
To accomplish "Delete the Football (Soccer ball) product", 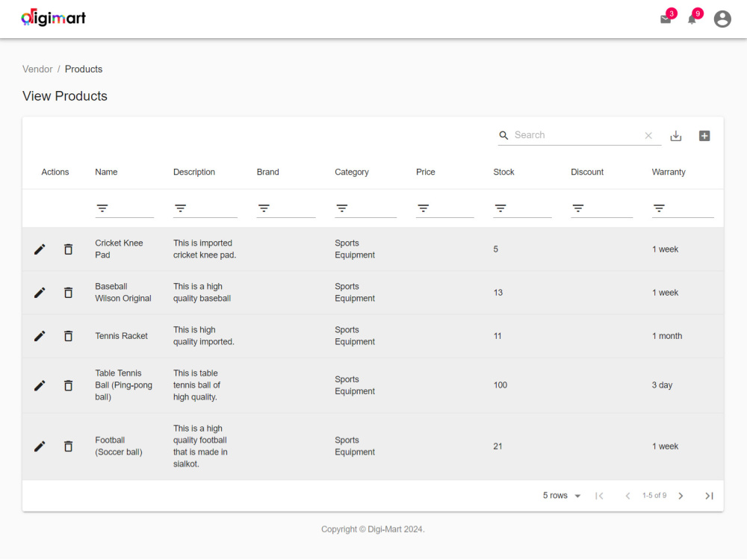I will pyautogui.click(x=69, y=447).
